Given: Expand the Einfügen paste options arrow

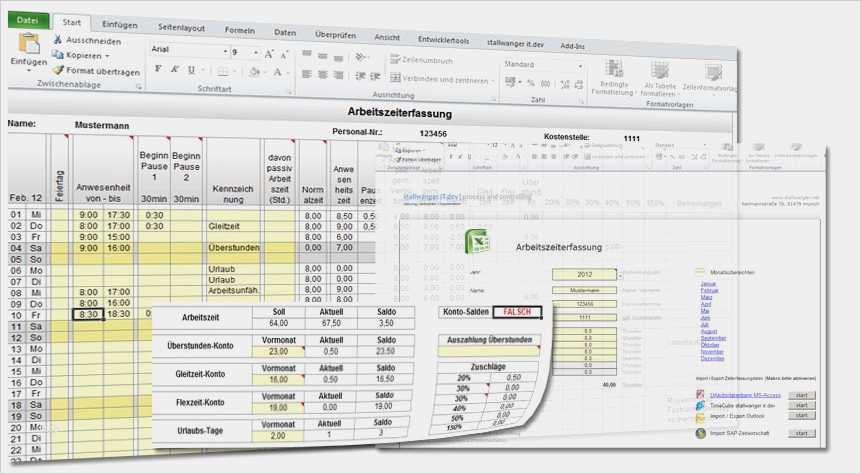Looking at the screenshot, I should [x=29, y=71].
